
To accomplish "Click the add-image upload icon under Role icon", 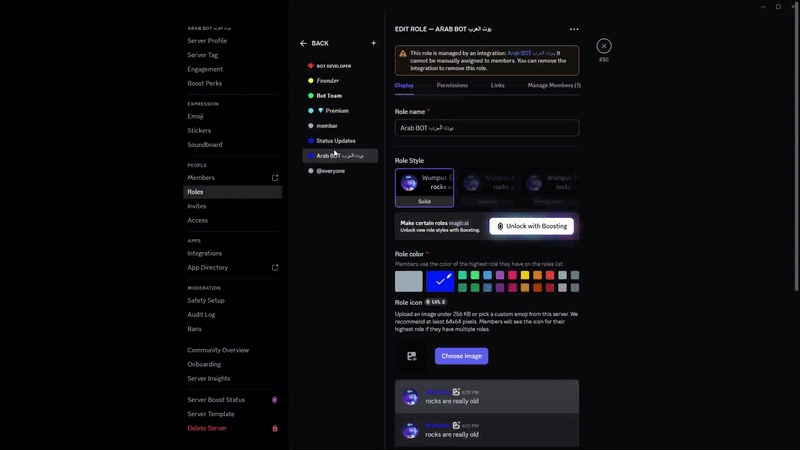I will (x=411, y=356).
